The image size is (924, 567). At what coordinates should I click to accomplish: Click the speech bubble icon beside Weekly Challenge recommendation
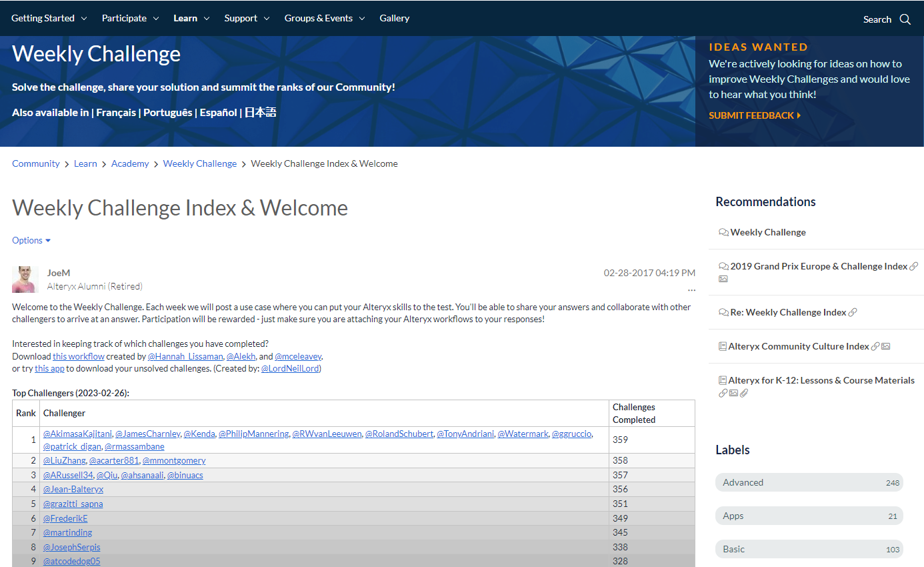click(723, 232)
